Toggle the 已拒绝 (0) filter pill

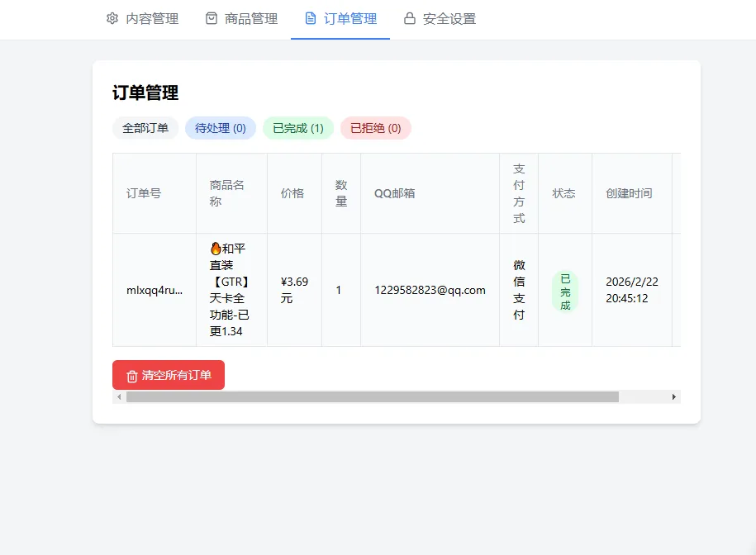(x=376, y=128)
